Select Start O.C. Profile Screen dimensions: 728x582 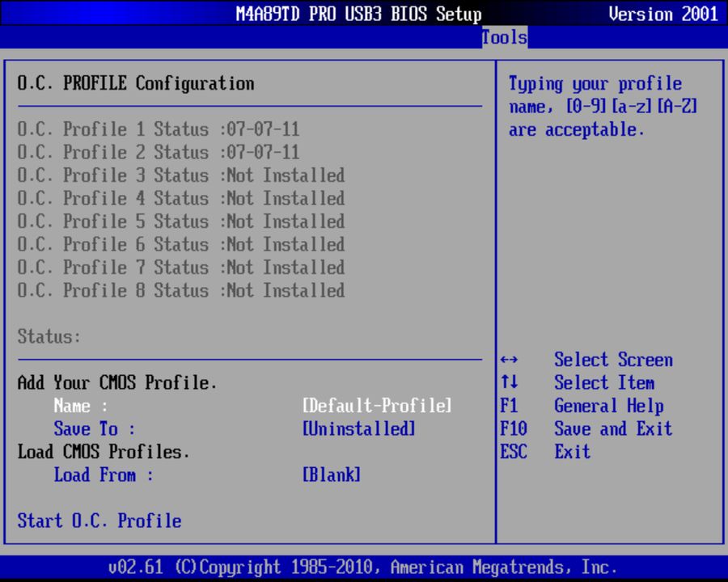(99, 521)
